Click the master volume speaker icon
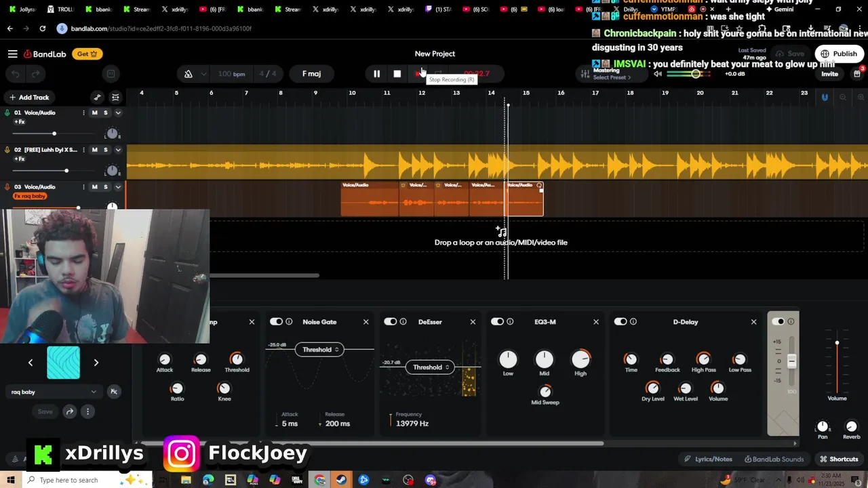Image resolution: width=868 pixels, height=488 pixels. pos(657,74)
